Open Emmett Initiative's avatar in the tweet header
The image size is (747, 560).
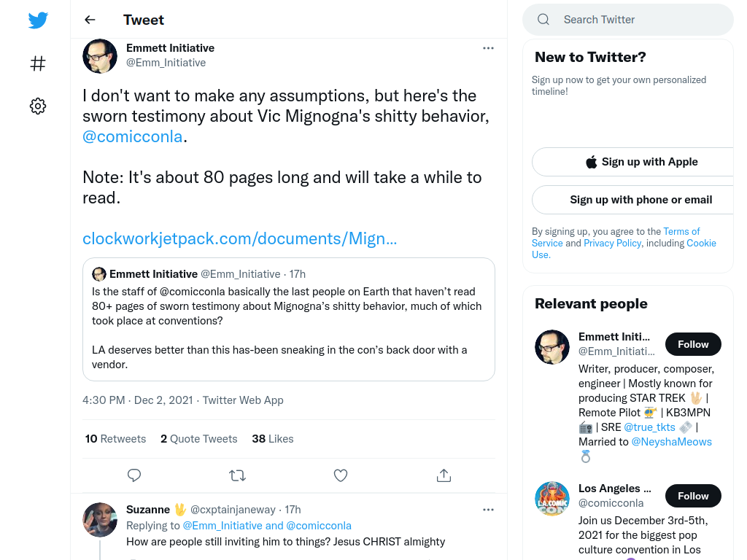[100, 56]
